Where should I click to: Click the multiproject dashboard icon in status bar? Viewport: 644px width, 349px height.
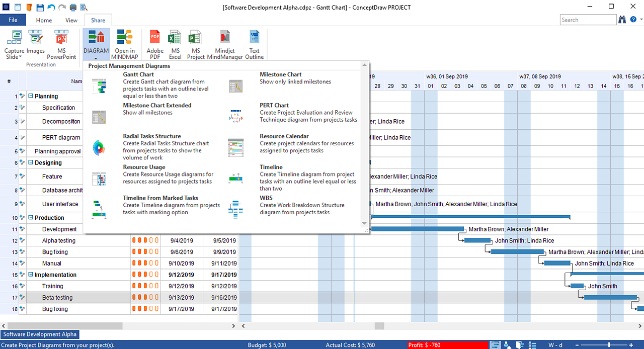(x=520, y=345)
